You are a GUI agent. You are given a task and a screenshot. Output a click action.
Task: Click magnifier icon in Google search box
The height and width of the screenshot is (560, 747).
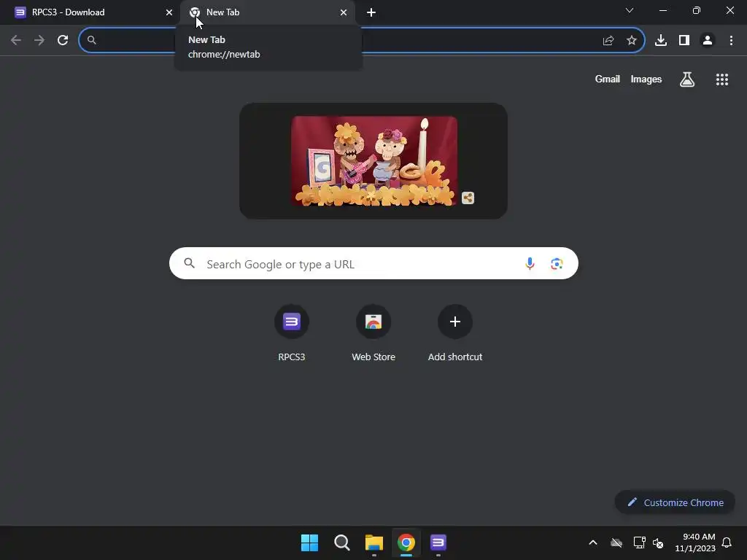click(x=190, y=263)
